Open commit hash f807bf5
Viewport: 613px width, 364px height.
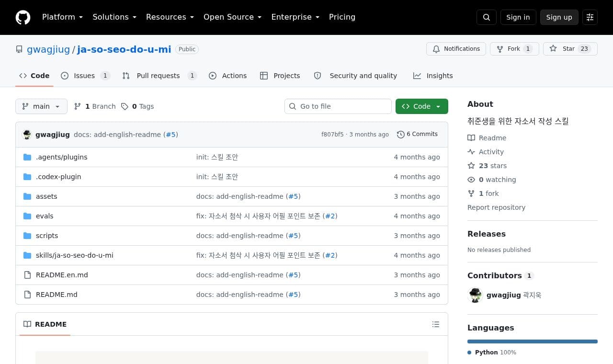[x=332, y=135]
